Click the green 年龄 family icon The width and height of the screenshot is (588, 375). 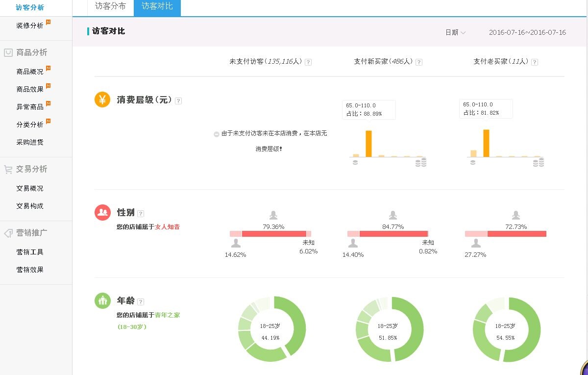coord(102,300)
